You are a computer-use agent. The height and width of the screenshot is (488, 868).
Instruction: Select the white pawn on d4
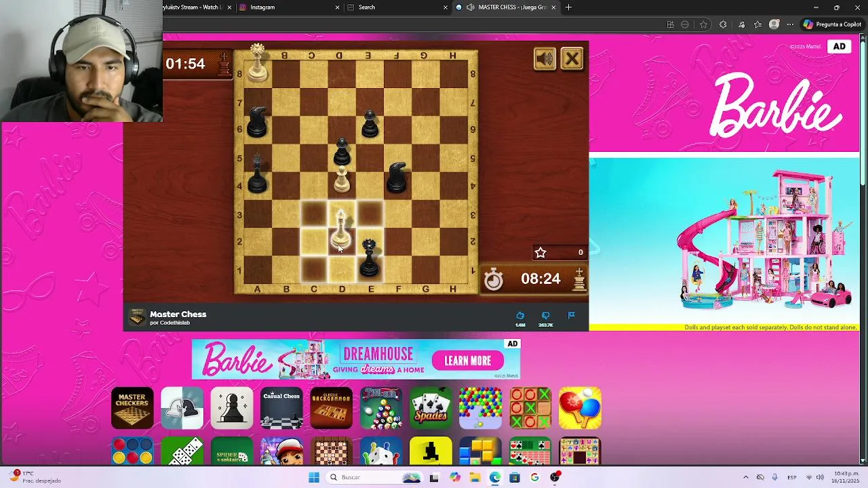342,180
